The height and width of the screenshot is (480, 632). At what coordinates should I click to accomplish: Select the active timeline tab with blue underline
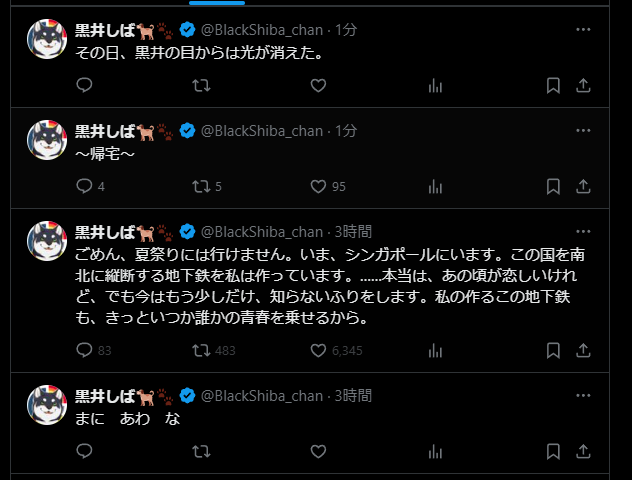(x=217, y=2)
